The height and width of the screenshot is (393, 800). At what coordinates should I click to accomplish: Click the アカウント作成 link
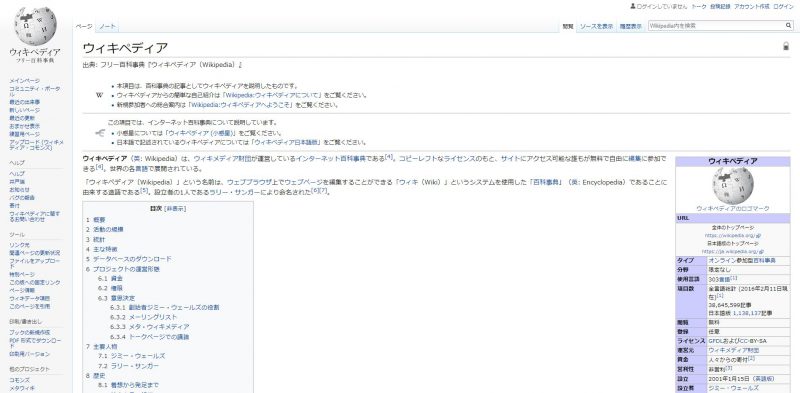pos(752,7)
